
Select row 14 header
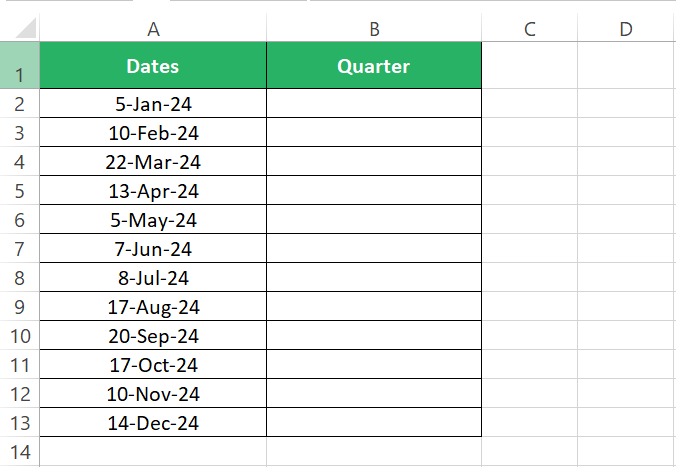tap(20, 452)
